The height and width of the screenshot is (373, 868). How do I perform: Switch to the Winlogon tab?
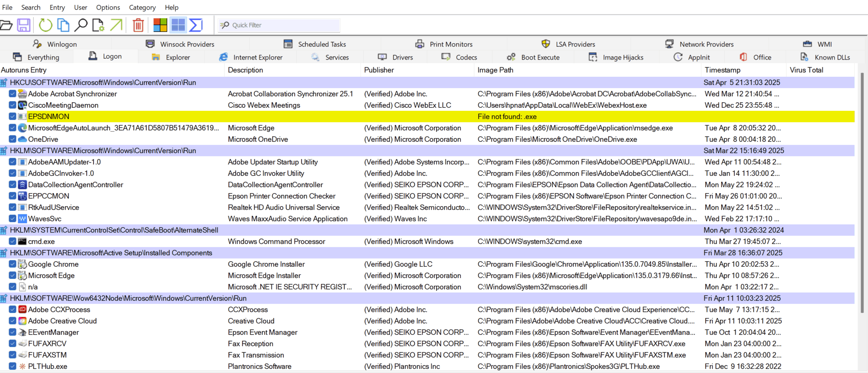[x=55, y=44]
